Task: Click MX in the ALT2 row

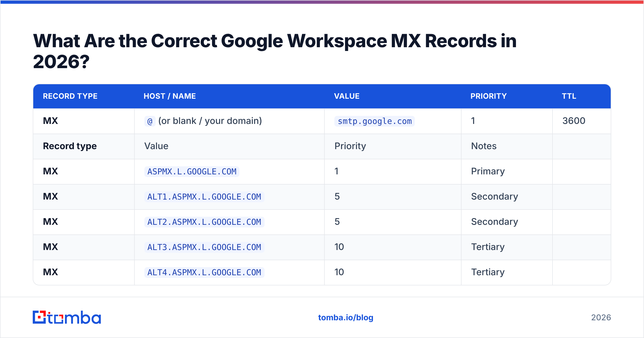Action: pos(50,222)
